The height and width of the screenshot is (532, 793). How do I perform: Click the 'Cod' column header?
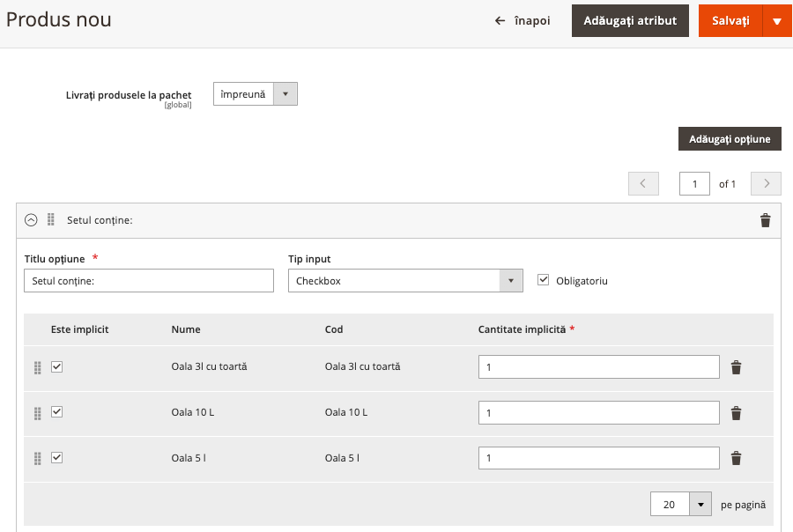[334, 329]
